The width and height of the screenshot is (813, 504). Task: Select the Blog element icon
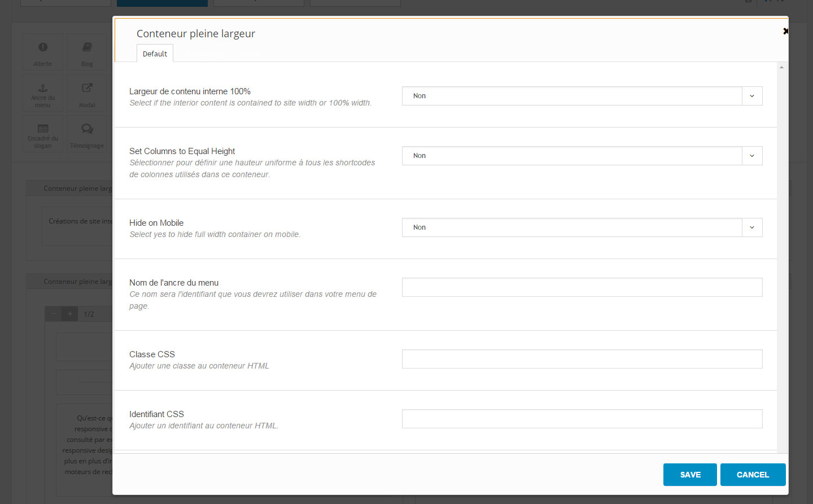tap(87, 47)
